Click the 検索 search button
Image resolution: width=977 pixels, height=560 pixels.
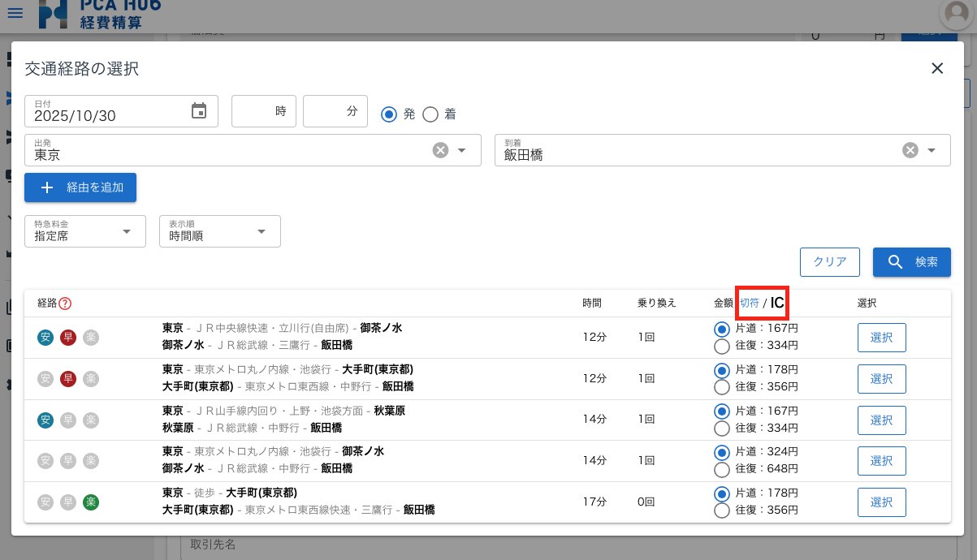[x=911, y=262]
